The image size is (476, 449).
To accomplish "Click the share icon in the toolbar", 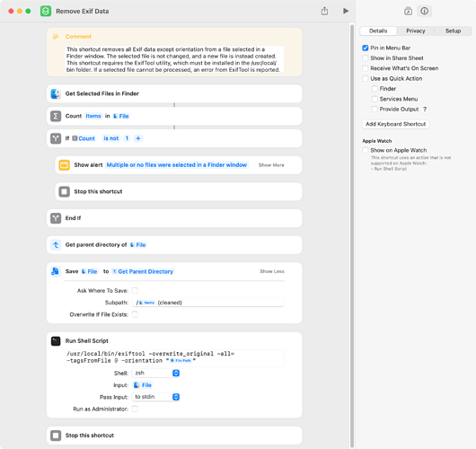I will [x=324, y=11].
